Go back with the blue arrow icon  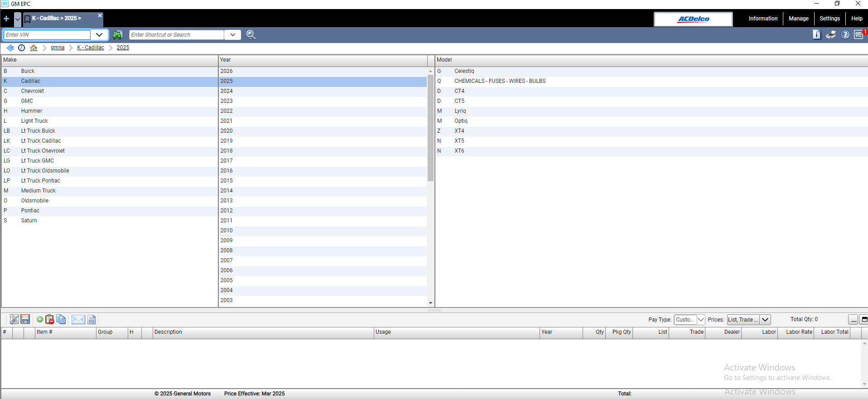click(x=10, y=48)
